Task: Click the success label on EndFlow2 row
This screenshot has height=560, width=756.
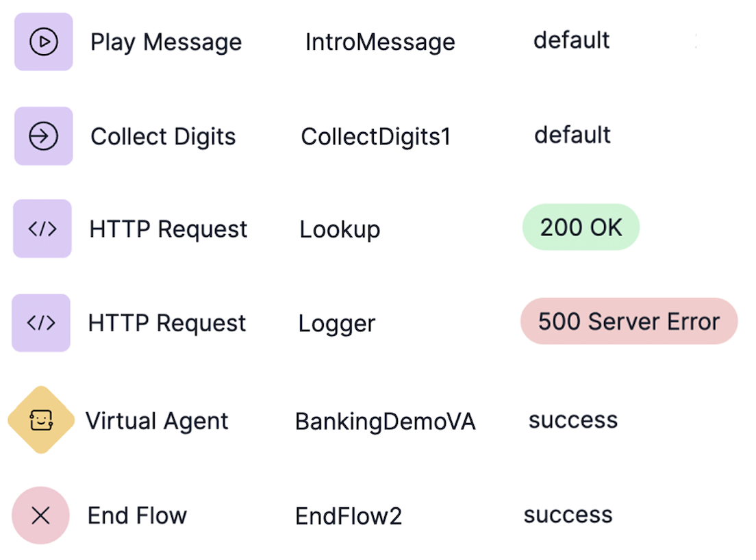Action: [568, 514]
